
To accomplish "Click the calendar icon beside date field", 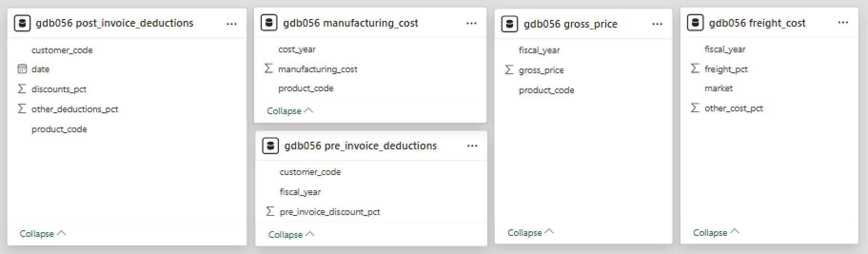I will [22, 69].
